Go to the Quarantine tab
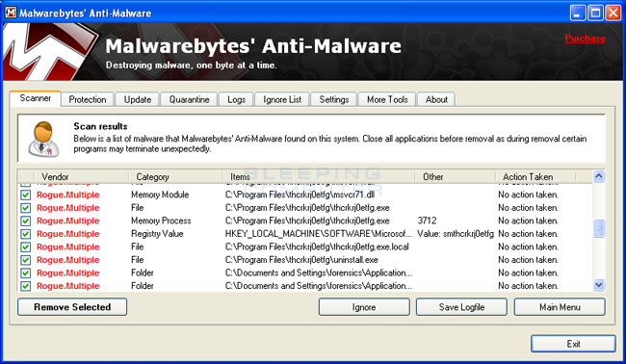626x364 pixels. (189, 99)
